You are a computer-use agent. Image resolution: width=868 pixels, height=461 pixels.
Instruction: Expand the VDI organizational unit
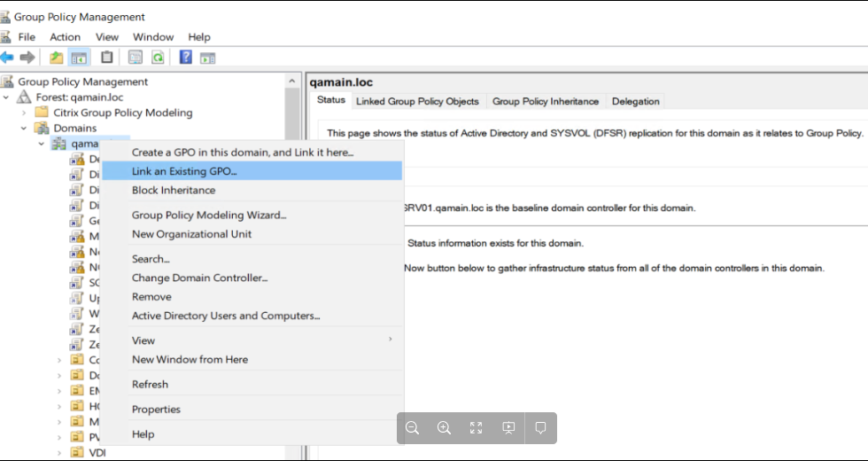click(x=59, y=453)
